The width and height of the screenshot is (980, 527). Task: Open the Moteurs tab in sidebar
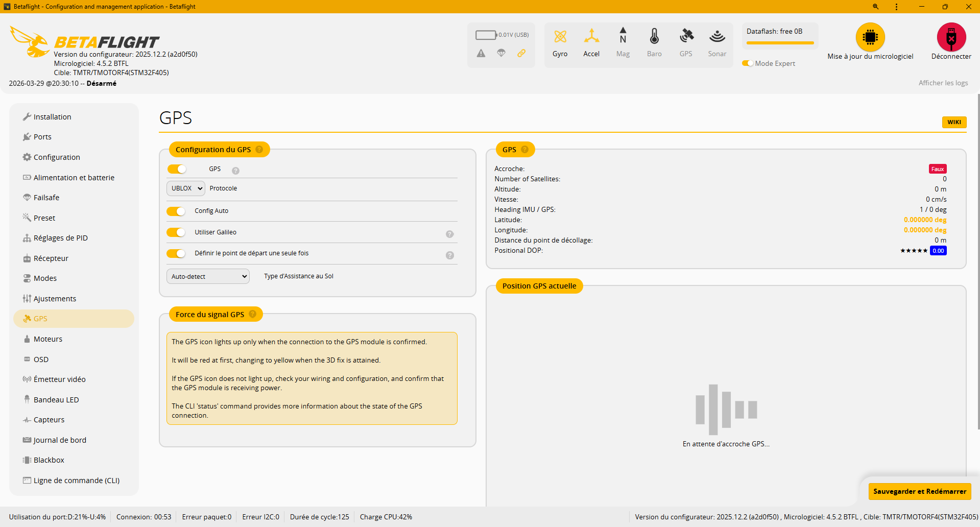48,339
